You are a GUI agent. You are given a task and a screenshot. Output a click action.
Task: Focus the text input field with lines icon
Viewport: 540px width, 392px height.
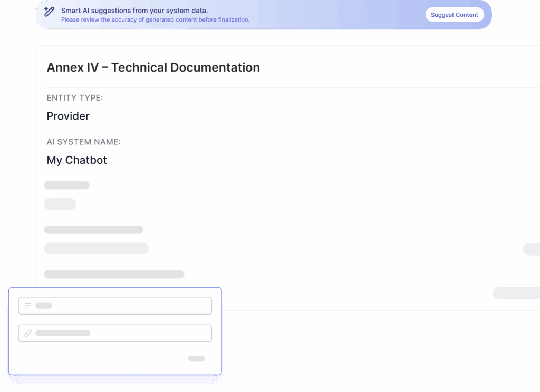click(x=127, y=306)
